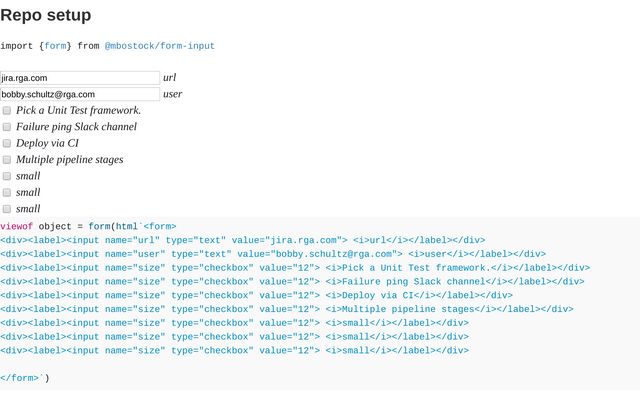Viewport: 640px width, 400px height.
Task: Click the closing </form> code line
Action: pos(22,378)
